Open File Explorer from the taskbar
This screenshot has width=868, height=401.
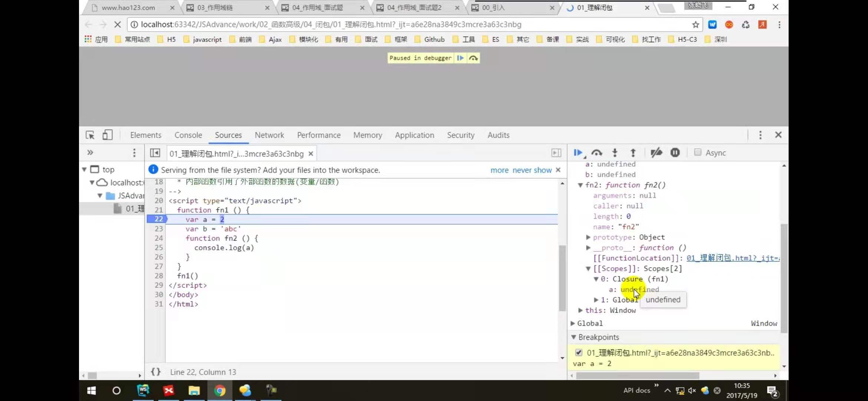(x=194, y=391)
